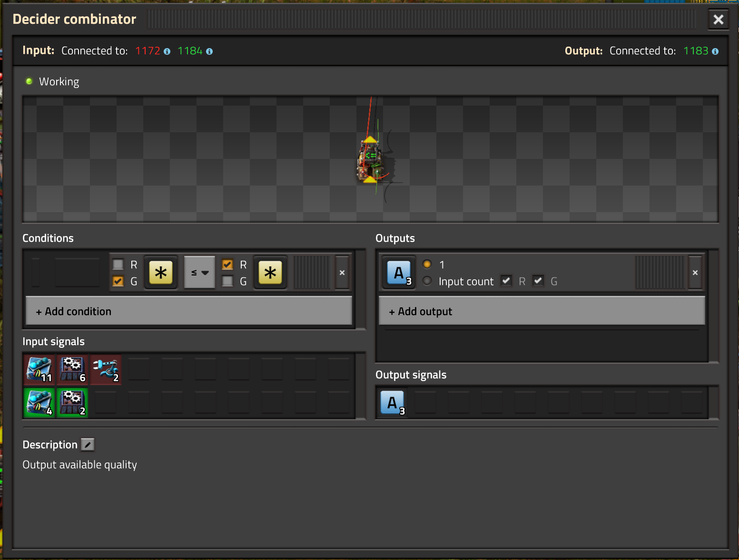
Task: Click green-wire assembling machine signal showing 2
Action: [x=73, y=403]
